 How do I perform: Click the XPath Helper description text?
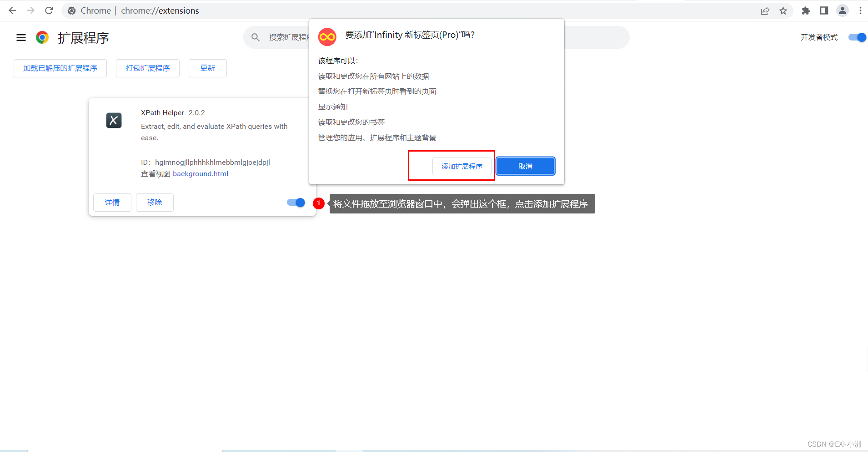[x=214, y=132]
